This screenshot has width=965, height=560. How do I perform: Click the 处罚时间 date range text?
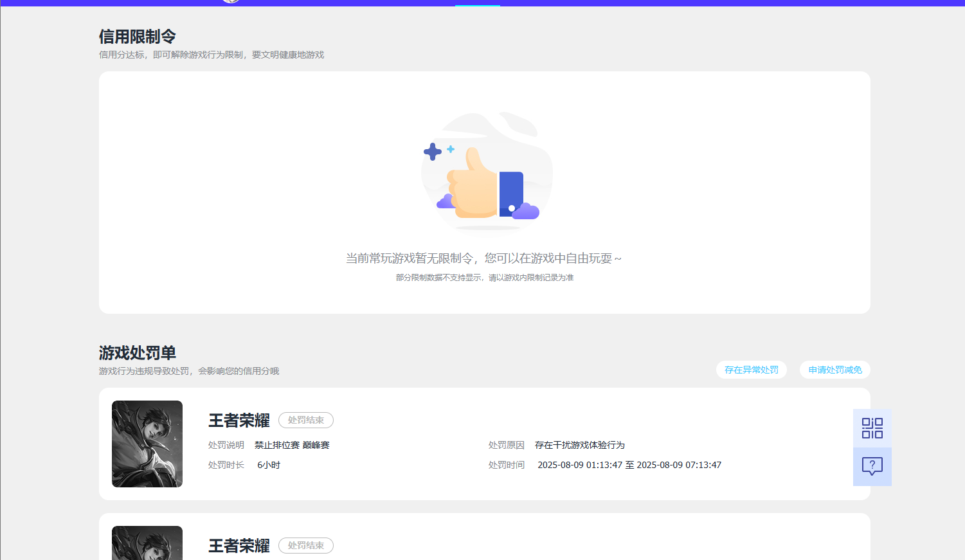pos(629,464)
